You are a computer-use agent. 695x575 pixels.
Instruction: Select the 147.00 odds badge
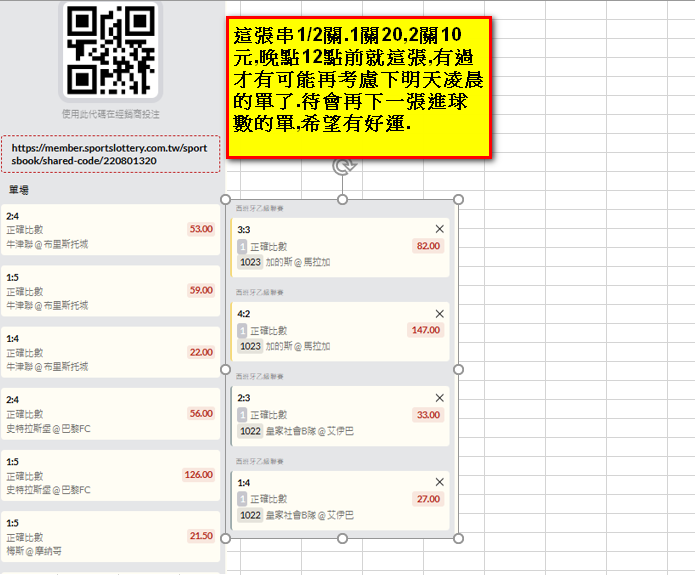click(x=426, y=330)
